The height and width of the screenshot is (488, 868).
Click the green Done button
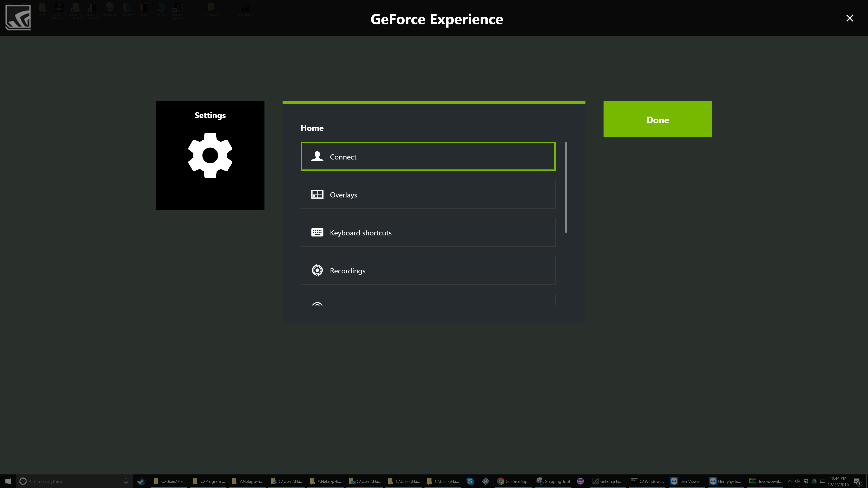(x=657, y=119)
